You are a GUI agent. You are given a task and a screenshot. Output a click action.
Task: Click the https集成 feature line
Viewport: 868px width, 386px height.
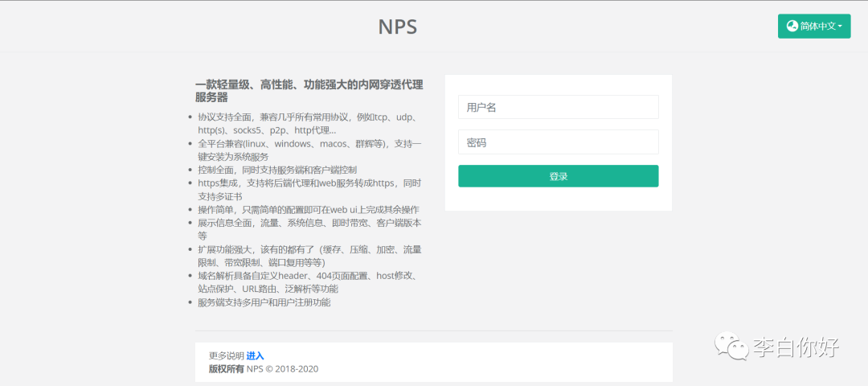309,190
